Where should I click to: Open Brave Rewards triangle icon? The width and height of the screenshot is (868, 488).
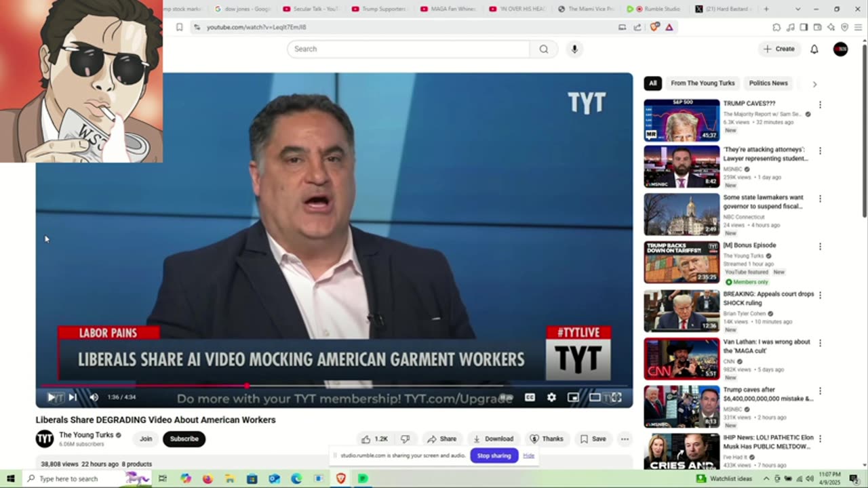click(669, 27)
